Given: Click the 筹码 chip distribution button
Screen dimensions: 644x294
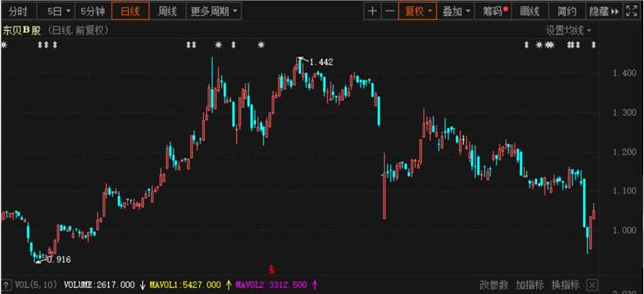Looking at the screenshot, I should tap(493, 11).
